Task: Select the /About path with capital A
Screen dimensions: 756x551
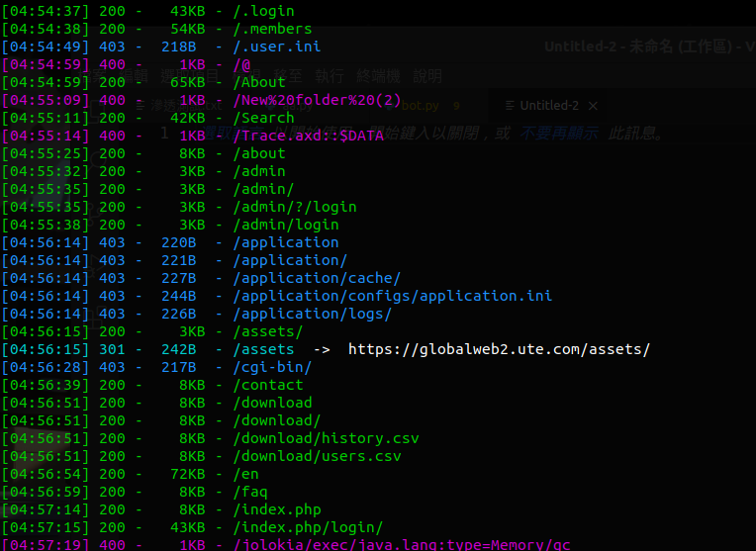Action: click(x=259, y=82)
